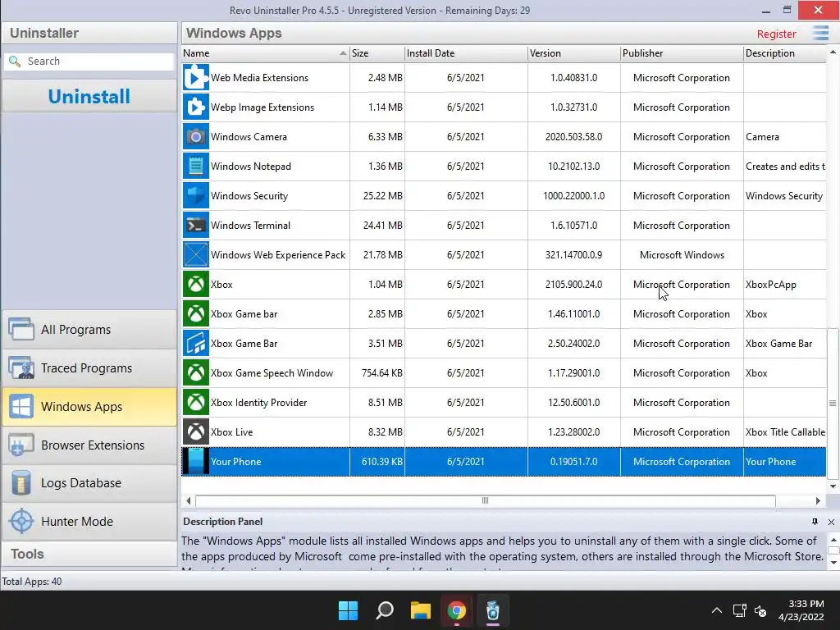This screenshot has width=840, height=630.
Task: Click the Traced Programs sidebar icon
Action: click(x=21, y=367)
